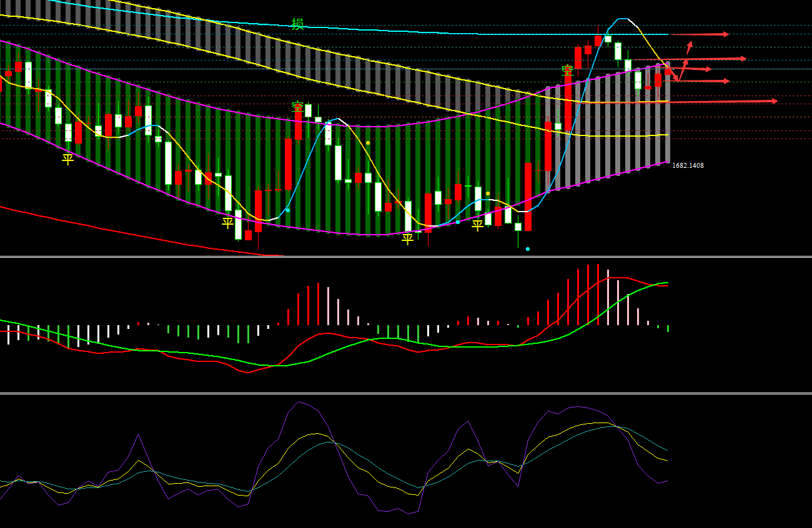Click the "1682.1408" price value label
The height and width of the screenshot is (528, 812).
(x=688, y=165)
